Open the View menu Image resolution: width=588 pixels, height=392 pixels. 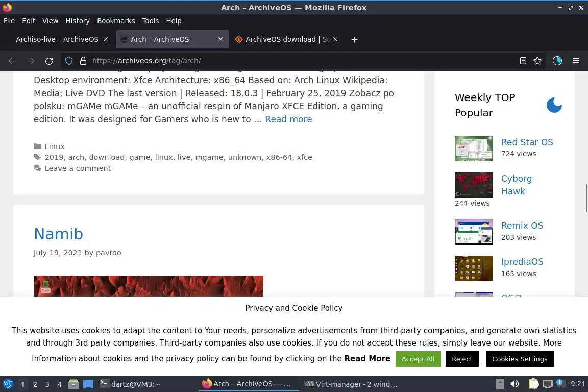coord(50,21)
